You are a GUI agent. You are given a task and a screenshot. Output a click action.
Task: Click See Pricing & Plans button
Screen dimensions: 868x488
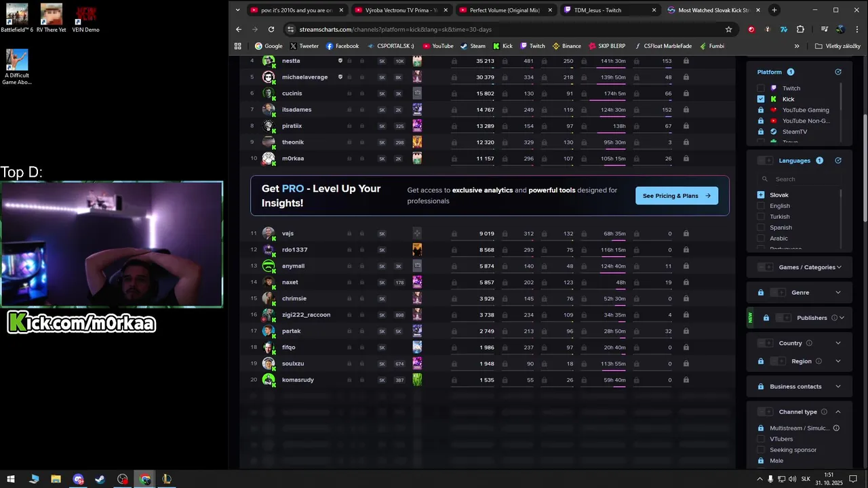point(677,196)
